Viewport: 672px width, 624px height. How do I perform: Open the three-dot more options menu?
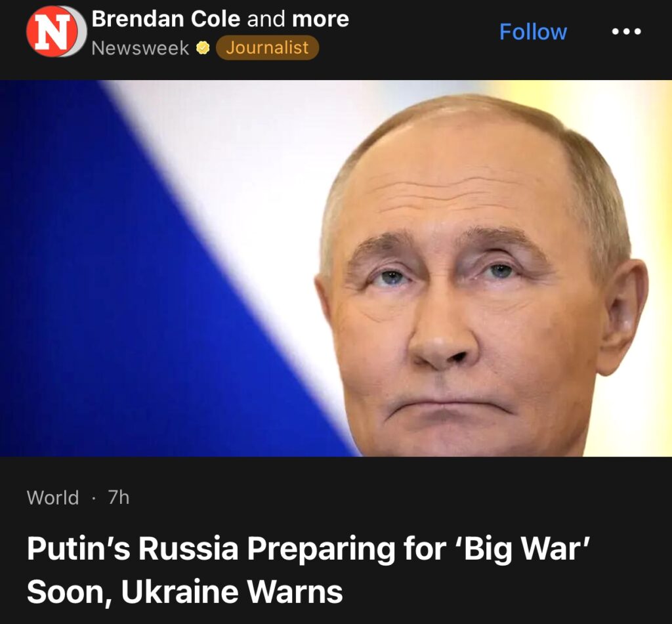point(626,31)
